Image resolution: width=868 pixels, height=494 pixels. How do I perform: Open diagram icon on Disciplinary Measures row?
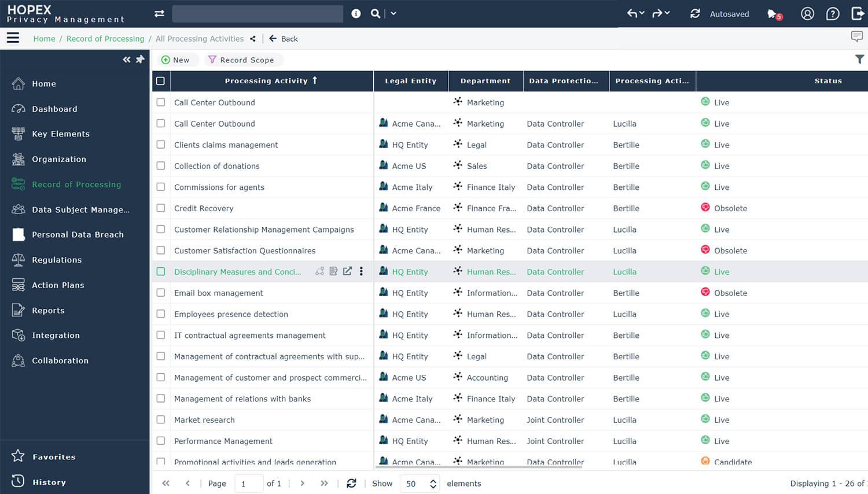(x=319, y=271)
